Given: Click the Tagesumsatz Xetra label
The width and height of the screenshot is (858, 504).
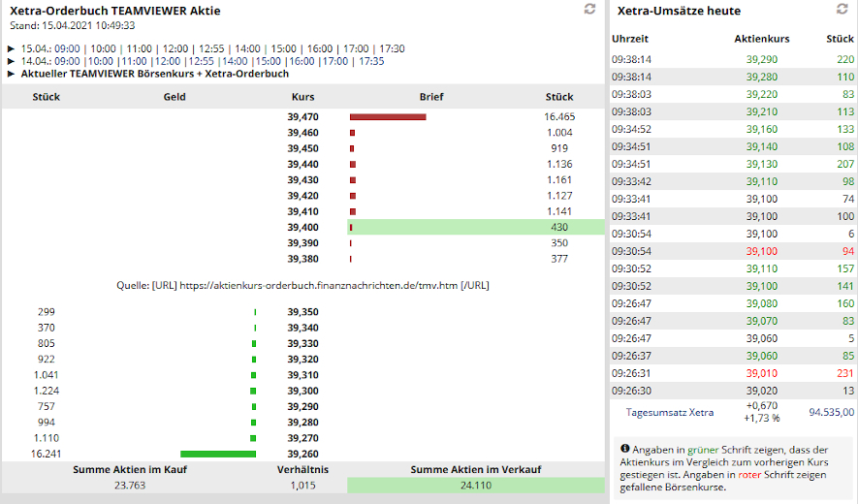Looking at the screenshot, I should coord(669,412).
